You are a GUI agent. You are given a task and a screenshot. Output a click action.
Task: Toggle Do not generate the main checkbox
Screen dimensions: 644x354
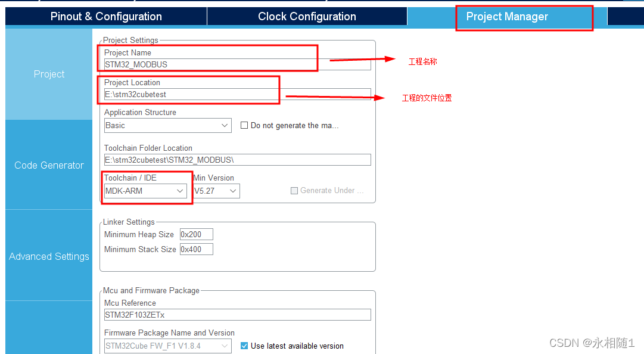coord(244,125)
